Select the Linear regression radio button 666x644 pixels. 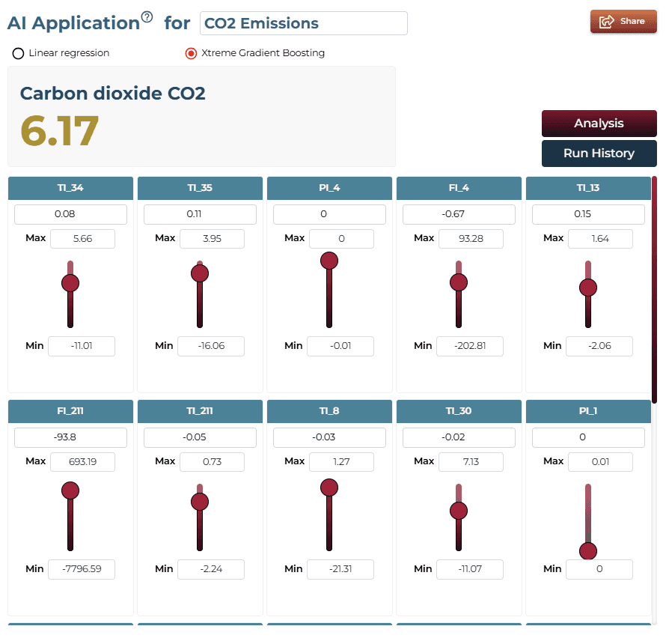18,54
